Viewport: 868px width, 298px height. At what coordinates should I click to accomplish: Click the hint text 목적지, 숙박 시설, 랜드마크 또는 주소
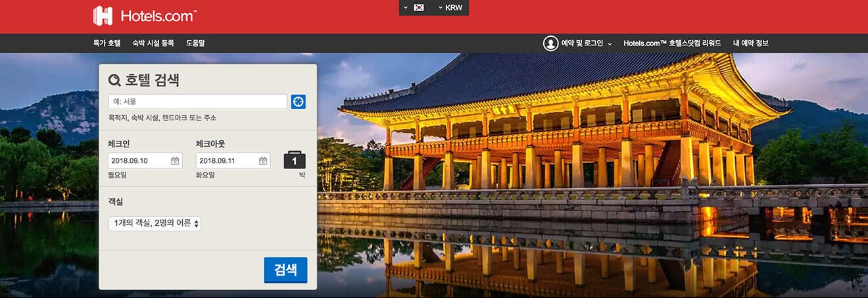click(162, 118)
